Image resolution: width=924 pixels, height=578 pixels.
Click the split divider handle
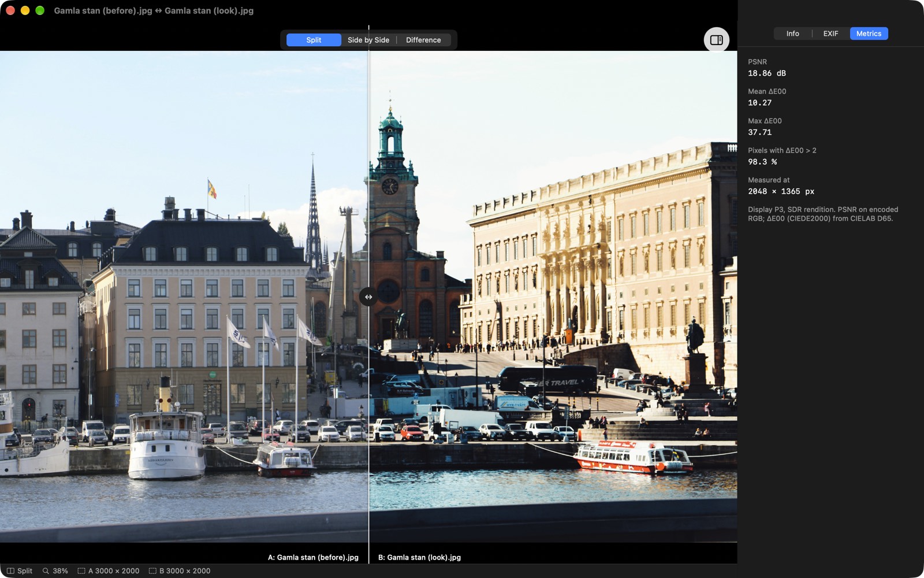(x=368, y=297)
